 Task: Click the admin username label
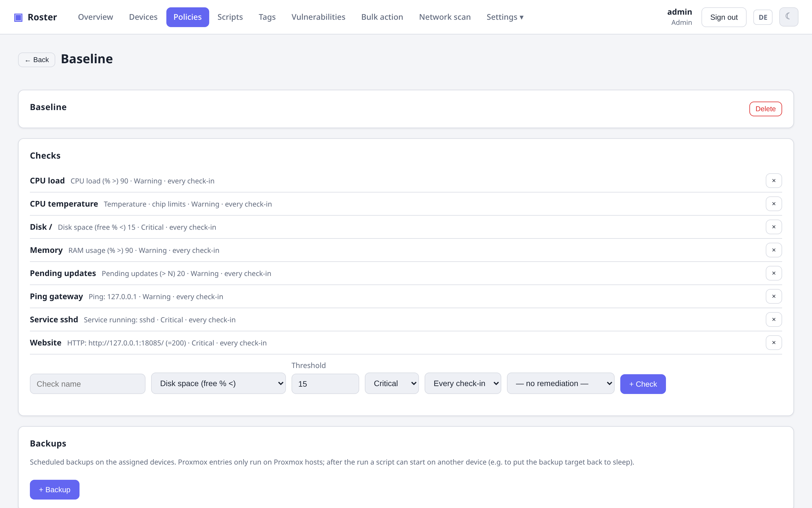pyautogui.click(x=679, y=12)
